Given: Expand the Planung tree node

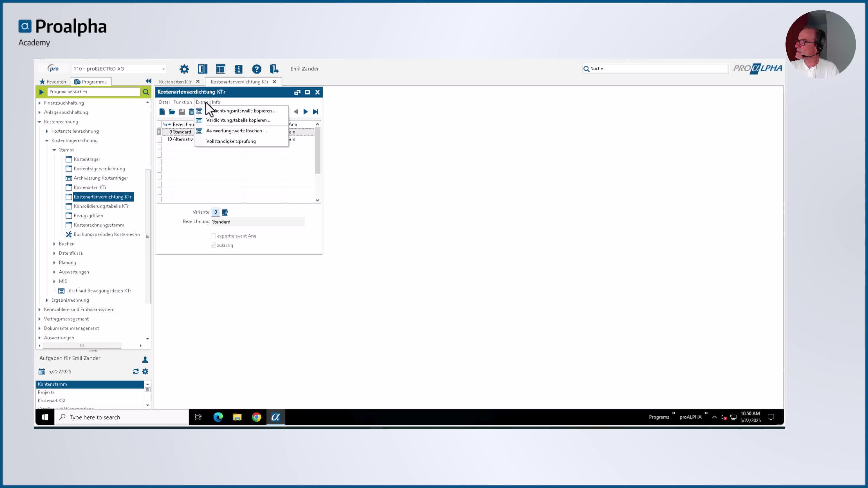Looking at the screenshot, I should pos(54,263).
